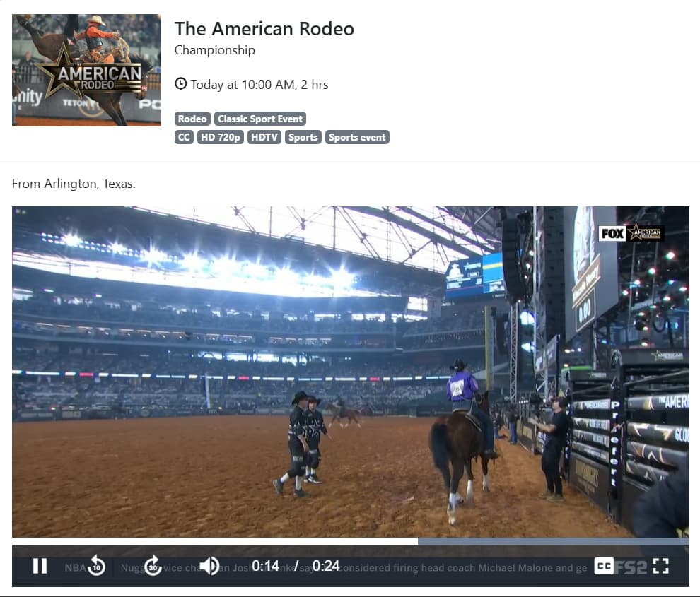Screen dimensions: 700x597
Task: Select the Sports tag
Action: 303,137
